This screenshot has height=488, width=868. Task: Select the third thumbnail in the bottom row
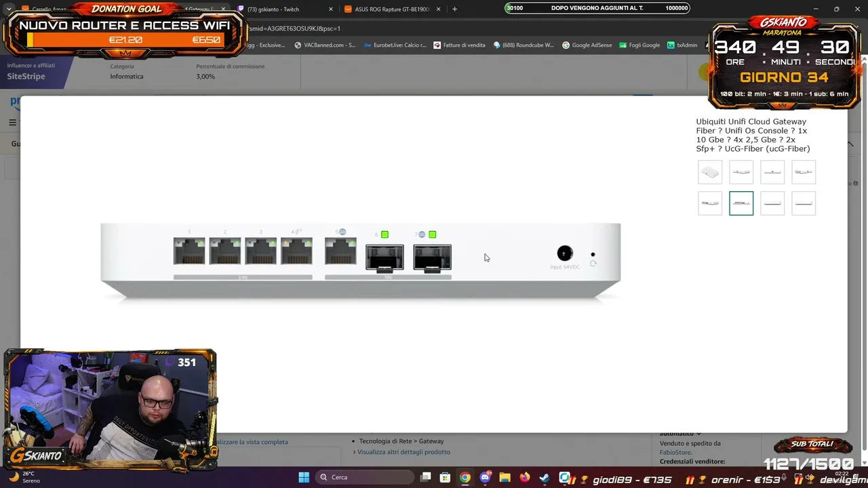pyautogui.click(x=772, y=203)
